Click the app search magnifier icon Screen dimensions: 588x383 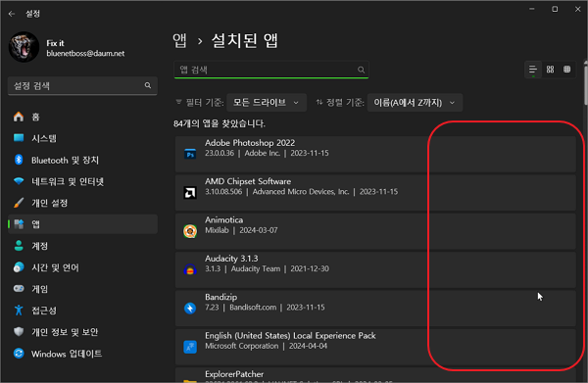361,70
